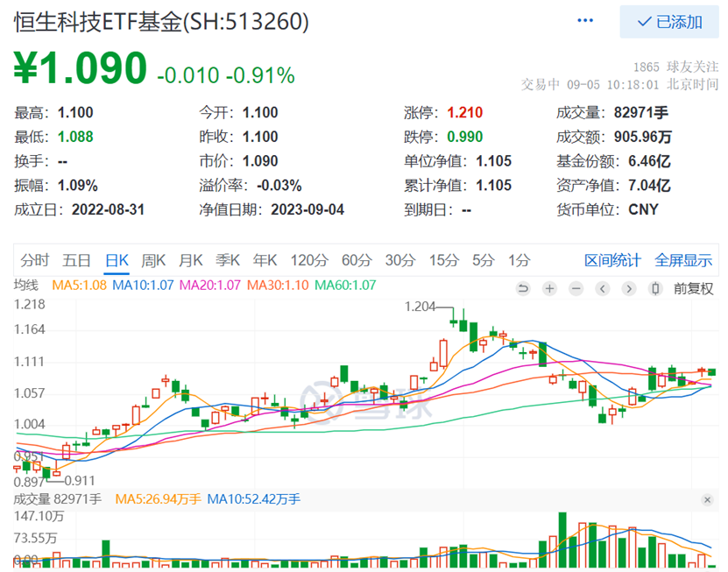728x572 pixels.
Task: Reset the chart with the undo icon
Action: pos(523,288)
